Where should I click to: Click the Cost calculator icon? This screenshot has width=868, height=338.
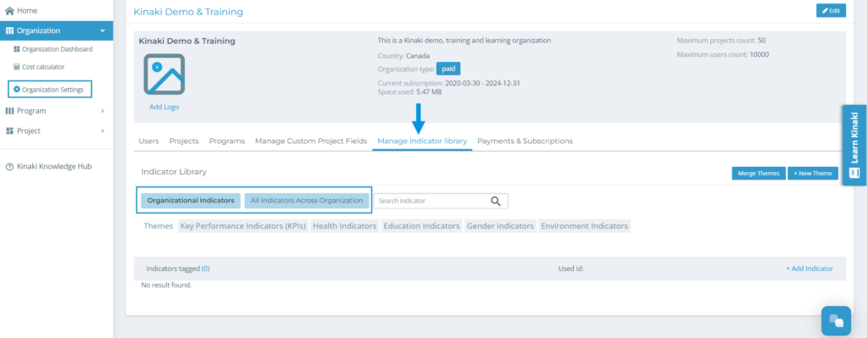(x=17, y=67)
